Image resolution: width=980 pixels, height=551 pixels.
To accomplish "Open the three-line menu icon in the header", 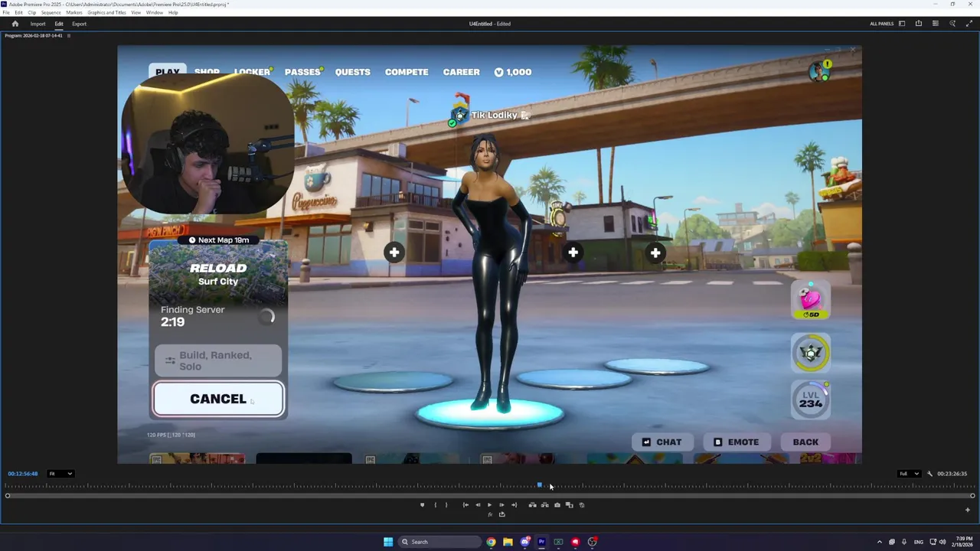I will [x=936, y=24].
